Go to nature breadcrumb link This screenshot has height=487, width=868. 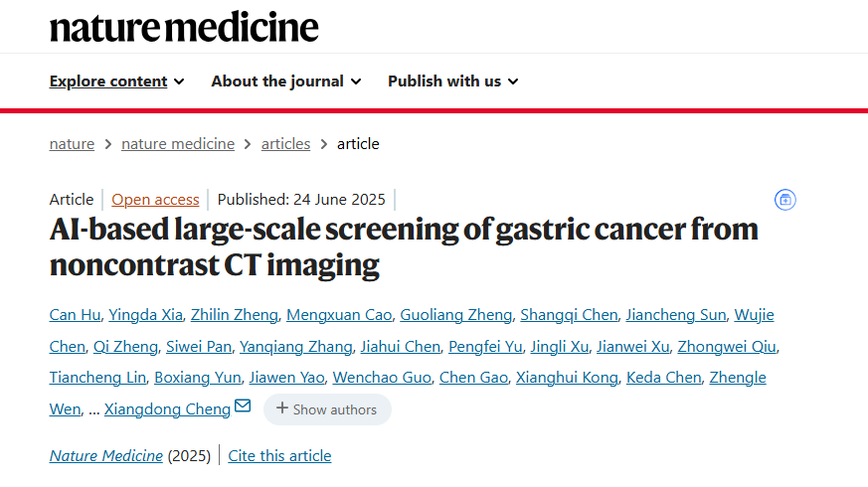tap(72, 144)
